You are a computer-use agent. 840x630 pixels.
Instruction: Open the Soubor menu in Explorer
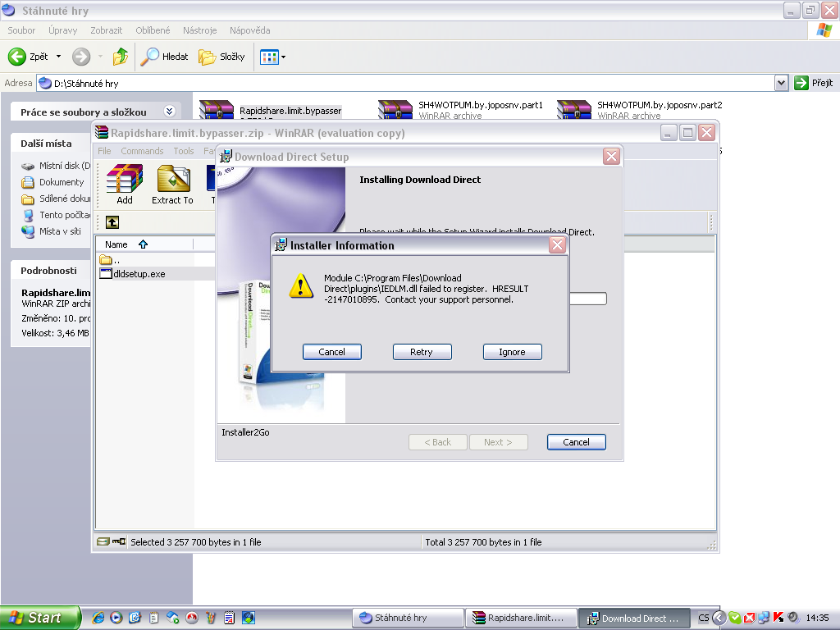(x=21, y=30)
